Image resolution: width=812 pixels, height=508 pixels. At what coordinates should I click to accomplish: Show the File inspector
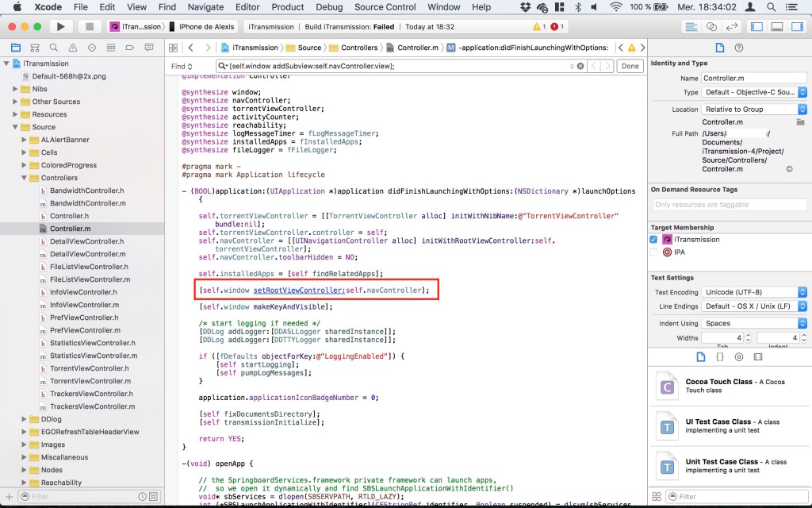(x=719, y=48)
